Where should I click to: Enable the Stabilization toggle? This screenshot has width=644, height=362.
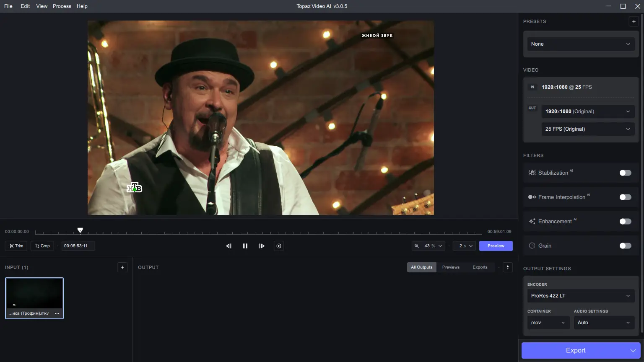pos(625,173)
